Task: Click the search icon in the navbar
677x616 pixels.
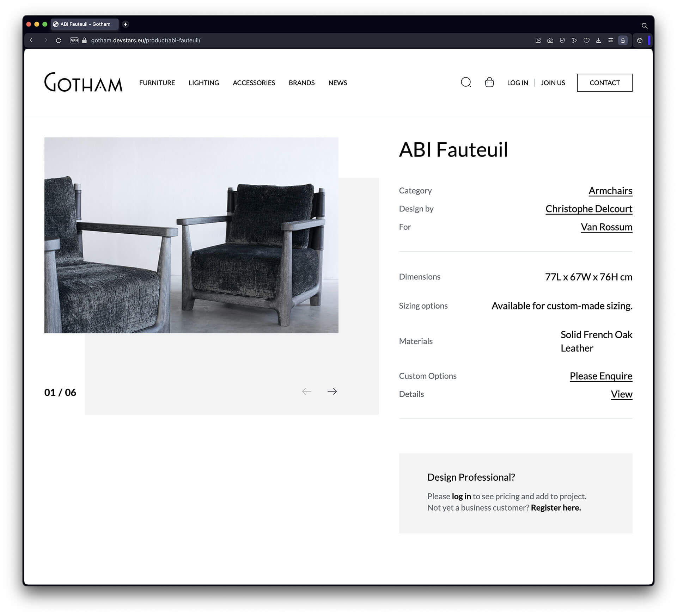Action: (x=466, y=82)
